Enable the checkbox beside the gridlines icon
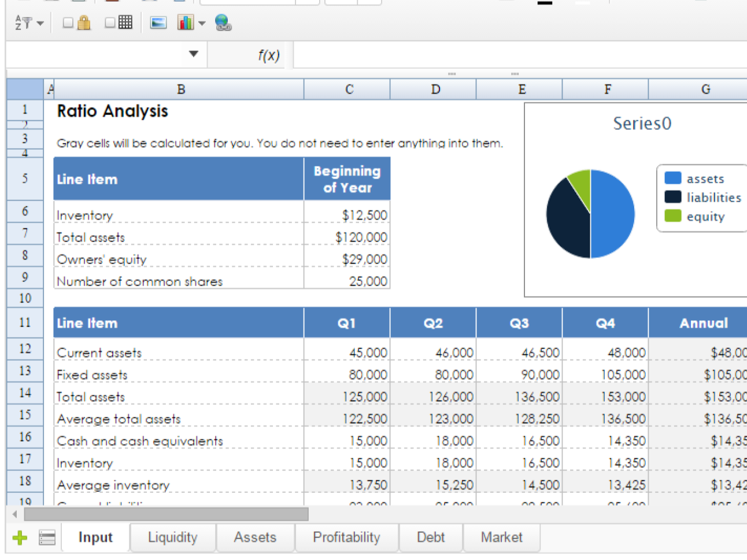This screenshot has height=560, width=747. pos(109,22)
